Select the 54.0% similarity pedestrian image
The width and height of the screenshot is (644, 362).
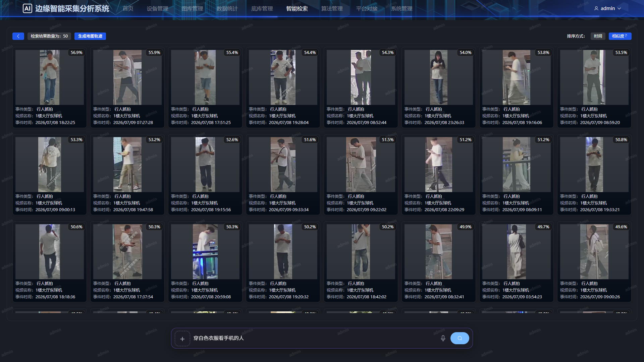(x=439, y=77)
